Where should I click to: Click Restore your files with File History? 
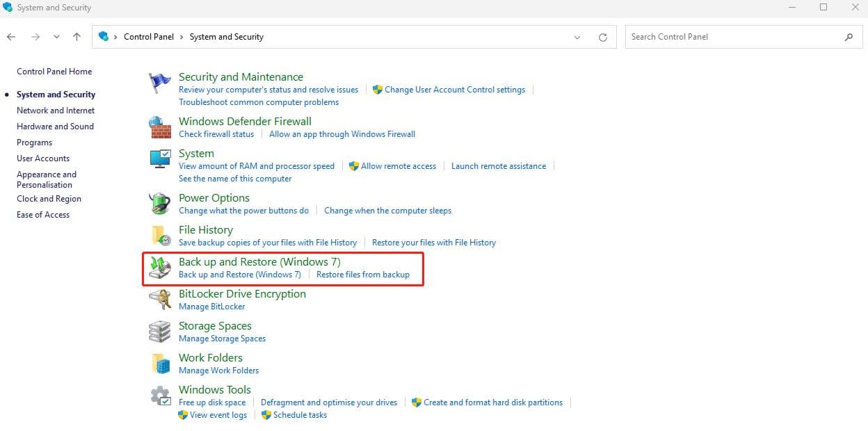tap(434, 243)
